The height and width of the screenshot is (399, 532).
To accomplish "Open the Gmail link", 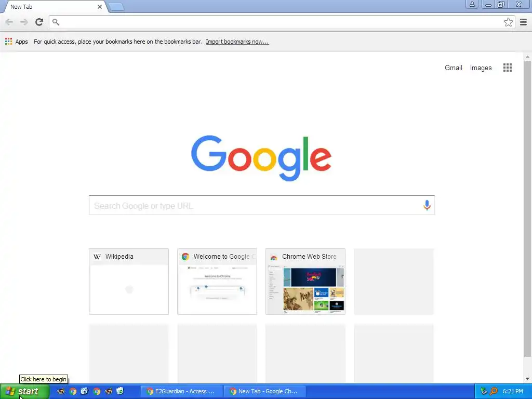I will [453, 68].
